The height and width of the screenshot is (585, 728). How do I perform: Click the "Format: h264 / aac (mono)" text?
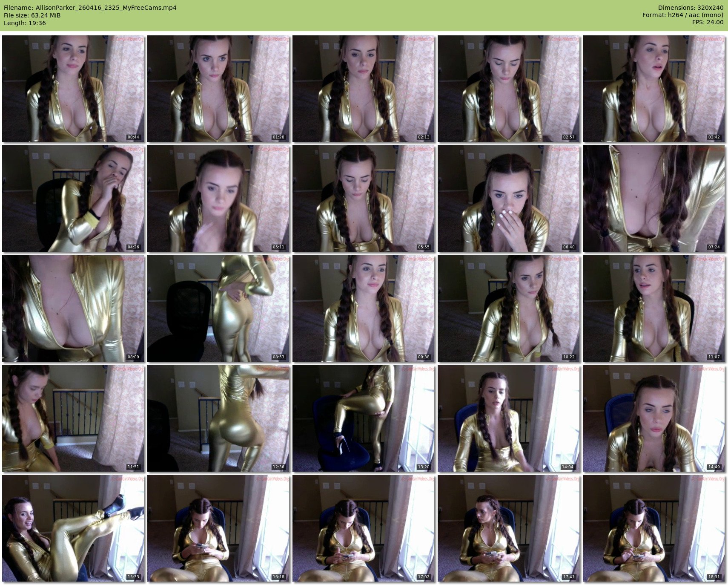point(683,15)
